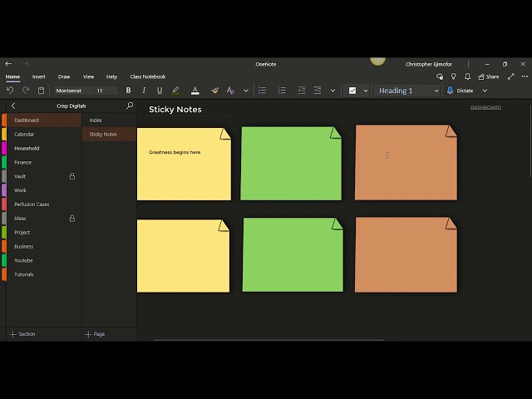Open the more options ellipsis menu
Screen dimensions: 532x399
click(x=525, y=76)
